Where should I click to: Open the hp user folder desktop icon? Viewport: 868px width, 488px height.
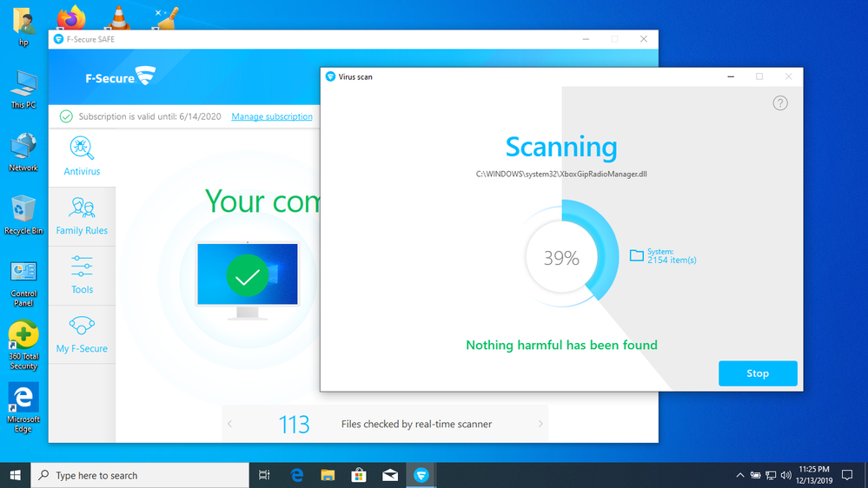[23, 27]
